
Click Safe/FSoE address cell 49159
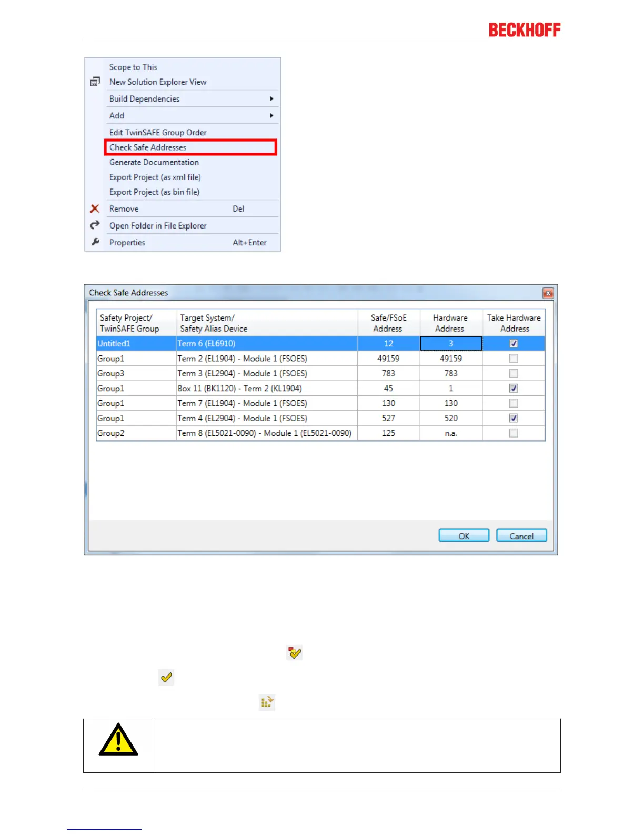pos(389,359)
